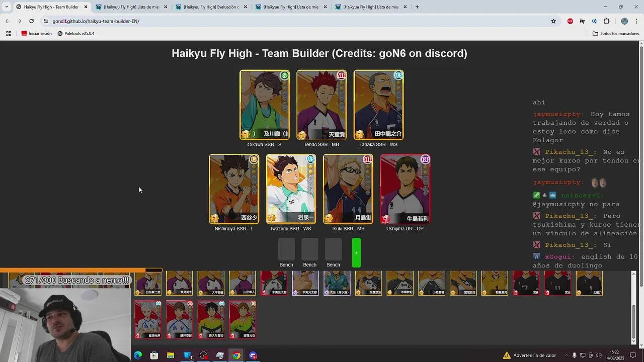Click the first empty Bench slot

[x=286, y=249]
